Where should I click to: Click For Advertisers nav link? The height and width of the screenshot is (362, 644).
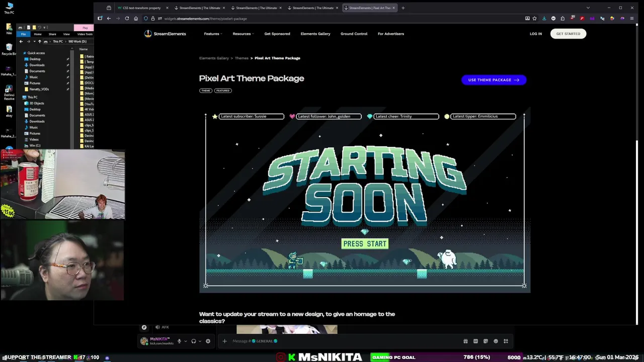coord(391,34)
